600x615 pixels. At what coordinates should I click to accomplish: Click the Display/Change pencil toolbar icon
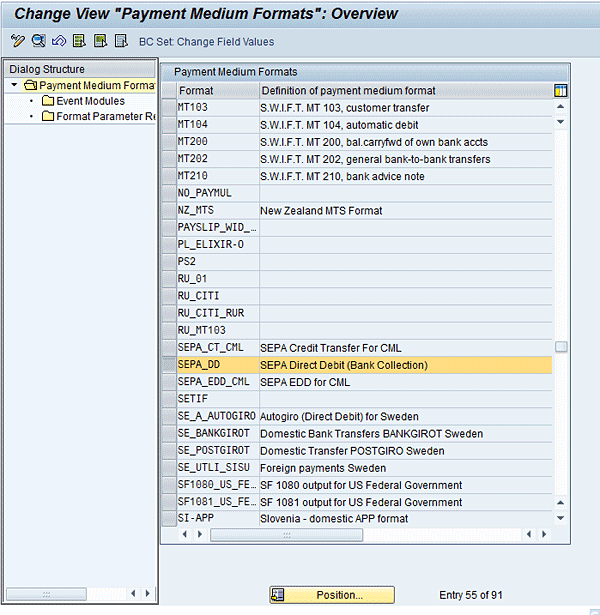18,41
